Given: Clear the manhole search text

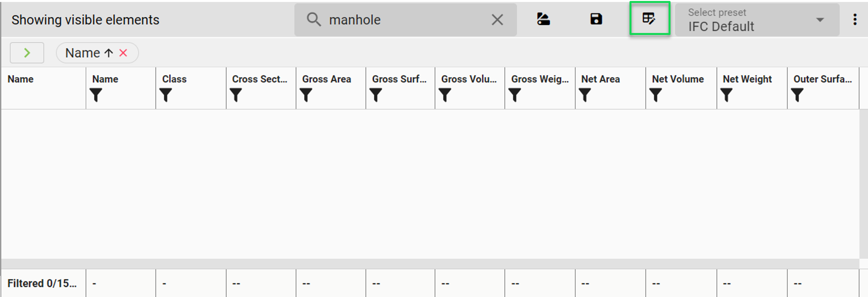Looking at the screenshot, I should 497,20.
